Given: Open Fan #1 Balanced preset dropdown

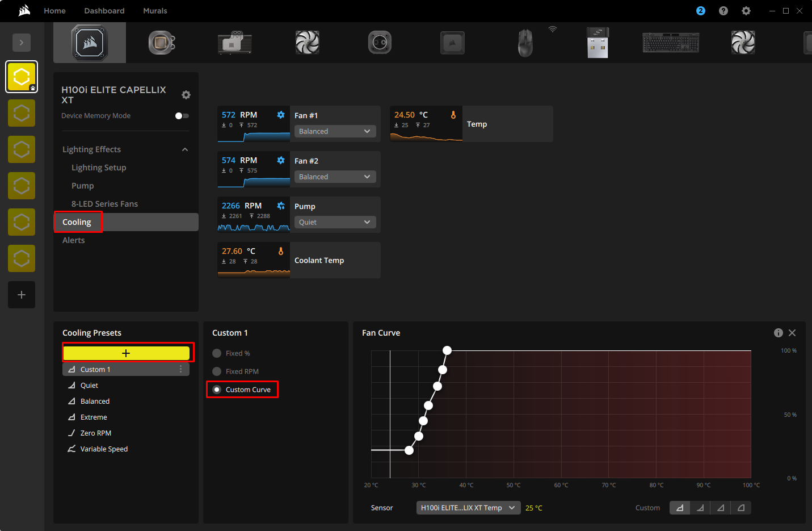Looking at the screenshot, I should pyautogui.click(x=335, y=131).
